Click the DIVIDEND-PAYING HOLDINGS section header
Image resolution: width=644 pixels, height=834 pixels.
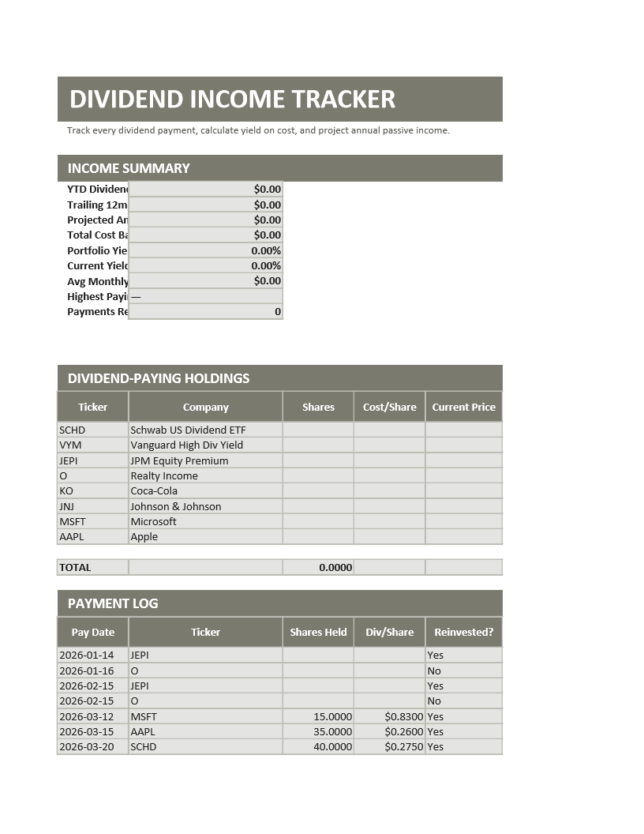280,378
